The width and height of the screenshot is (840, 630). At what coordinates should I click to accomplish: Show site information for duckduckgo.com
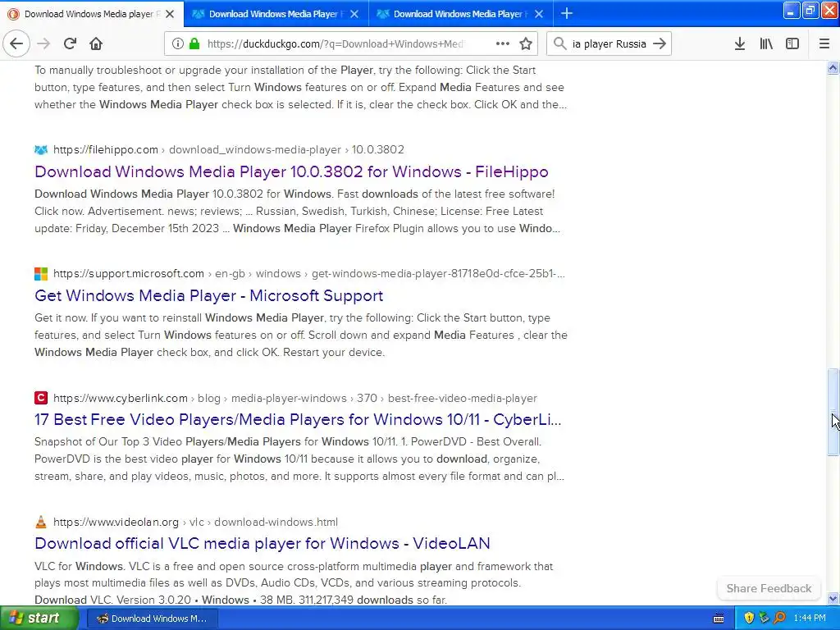177,44
